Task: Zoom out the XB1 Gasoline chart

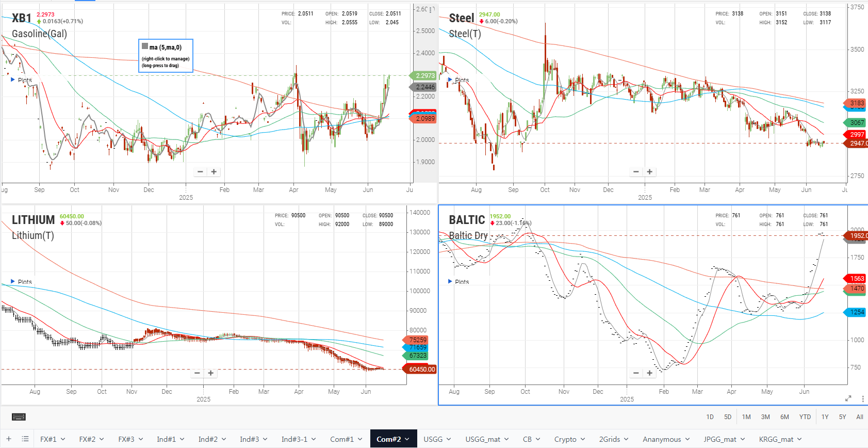Action: 200,172
